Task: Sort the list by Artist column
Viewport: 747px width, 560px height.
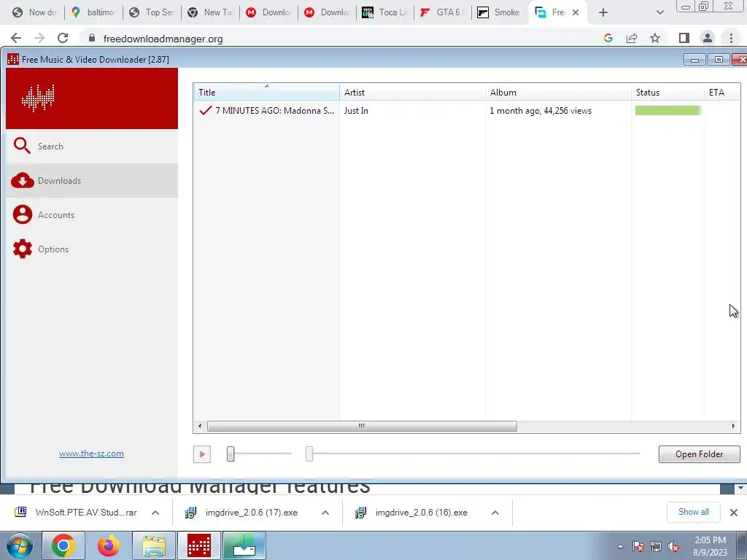Action: (x=413, y=93)
